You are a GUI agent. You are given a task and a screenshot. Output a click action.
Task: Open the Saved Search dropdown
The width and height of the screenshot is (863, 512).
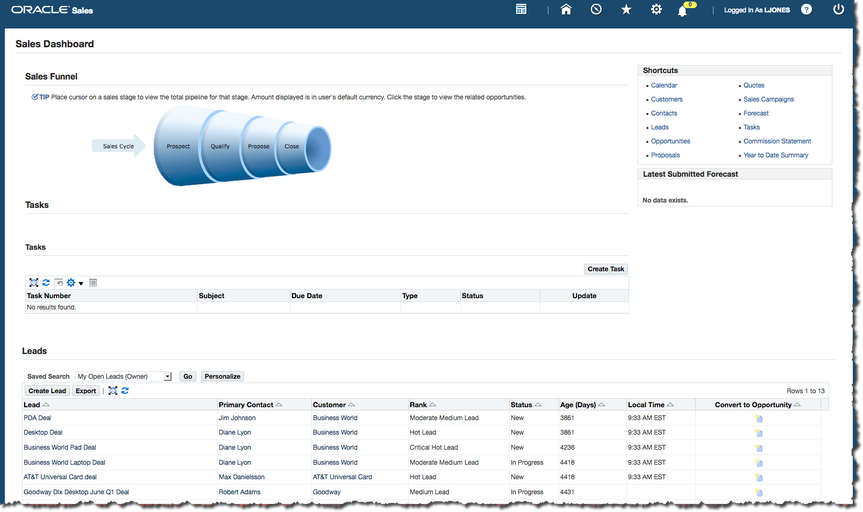pyautogui.click(x=124, y=377)
